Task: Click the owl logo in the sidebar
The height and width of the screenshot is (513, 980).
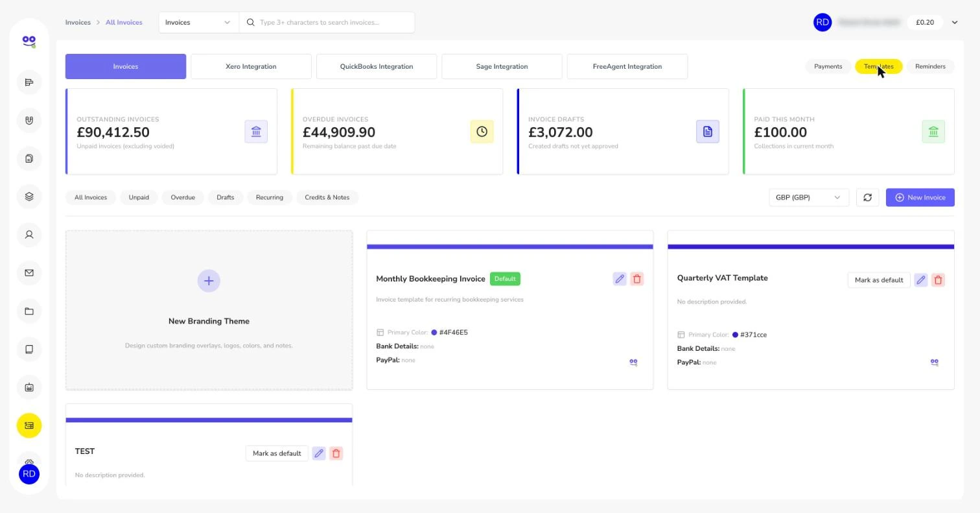Action: pos(29,42)
